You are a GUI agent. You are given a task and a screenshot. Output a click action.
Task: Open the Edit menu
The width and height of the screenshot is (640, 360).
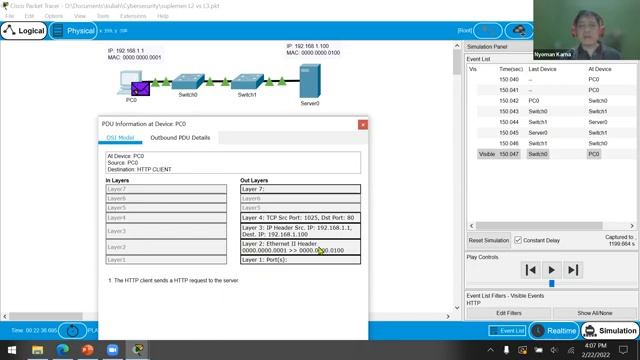click(x=29, y=16)
